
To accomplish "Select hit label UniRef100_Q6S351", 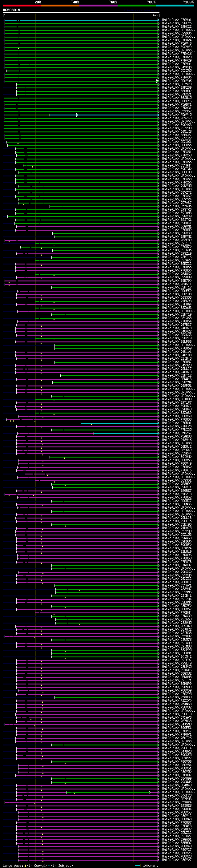I will click(176, 481).
